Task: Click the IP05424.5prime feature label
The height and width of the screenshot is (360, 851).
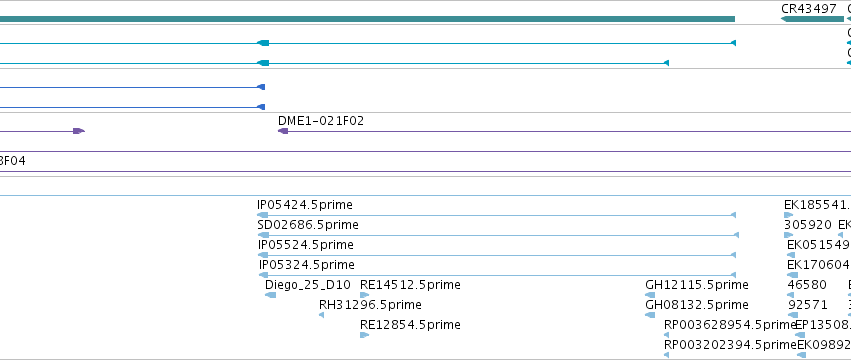Action: [304, 205]
